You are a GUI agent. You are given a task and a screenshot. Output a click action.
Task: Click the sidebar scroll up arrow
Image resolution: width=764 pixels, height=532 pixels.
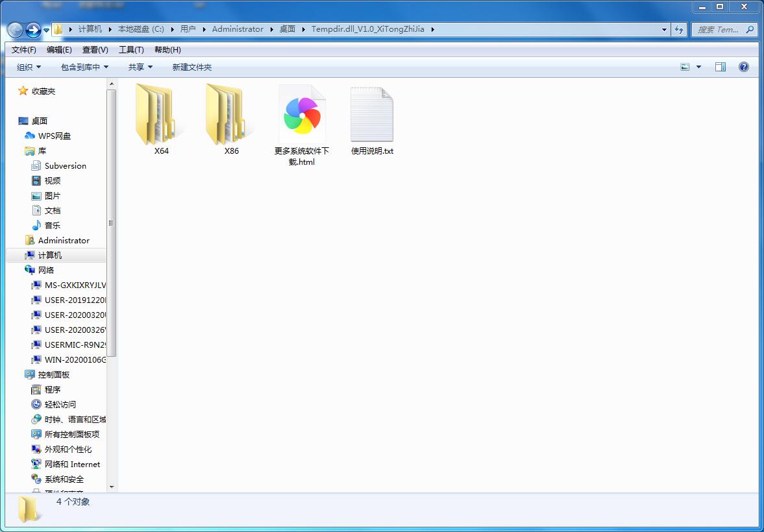coord(112,84)
